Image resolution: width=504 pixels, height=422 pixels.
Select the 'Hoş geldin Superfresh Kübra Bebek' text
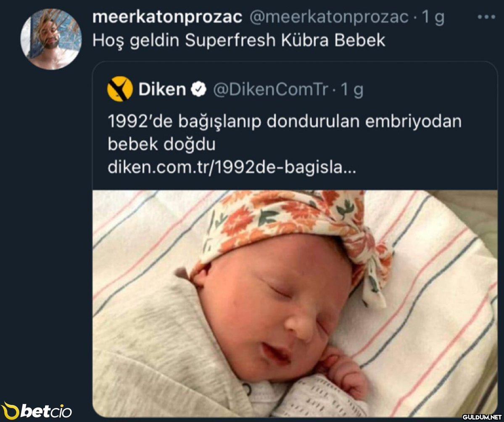tap(238, 40)
